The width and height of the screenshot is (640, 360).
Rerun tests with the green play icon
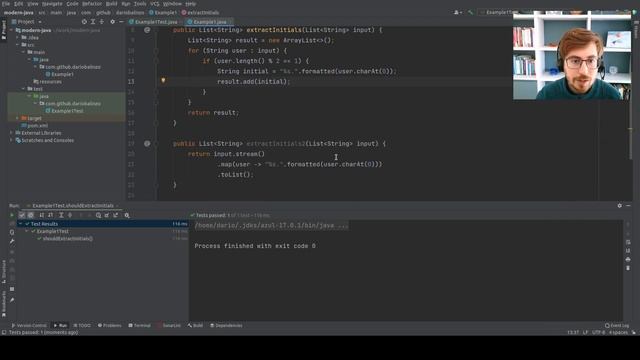point(12,215)
